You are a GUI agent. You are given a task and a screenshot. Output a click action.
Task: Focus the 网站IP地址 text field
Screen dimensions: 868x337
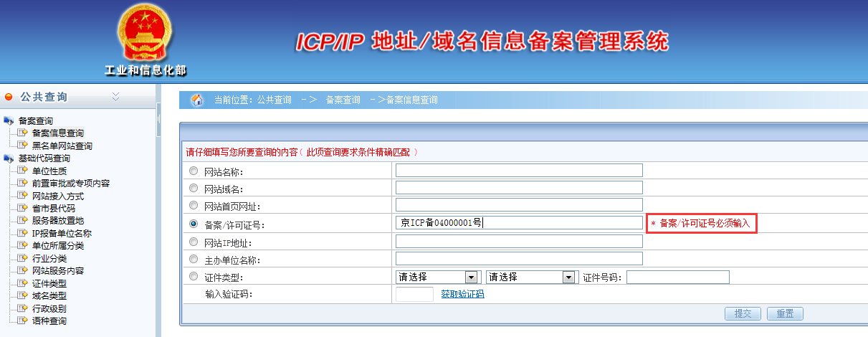[519, 241]
